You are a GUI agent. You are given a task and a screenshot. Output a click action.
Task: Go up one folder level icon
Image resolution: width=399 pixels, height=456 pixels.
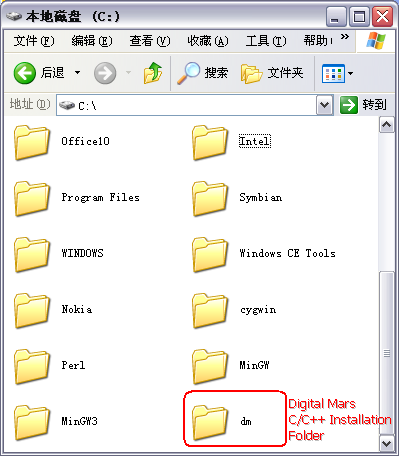pos(153,73)
